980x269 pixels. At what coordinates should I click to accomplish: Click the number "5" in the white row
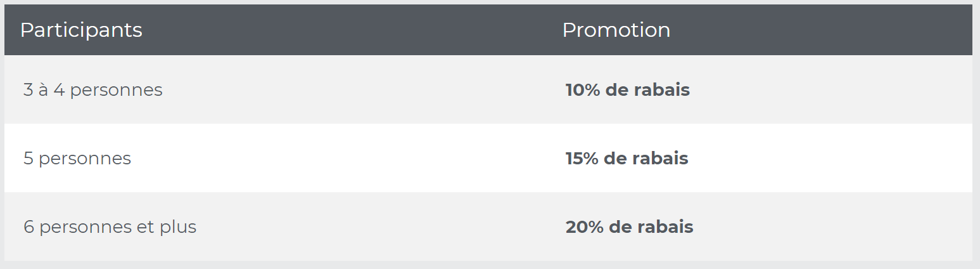coord(29,159)
